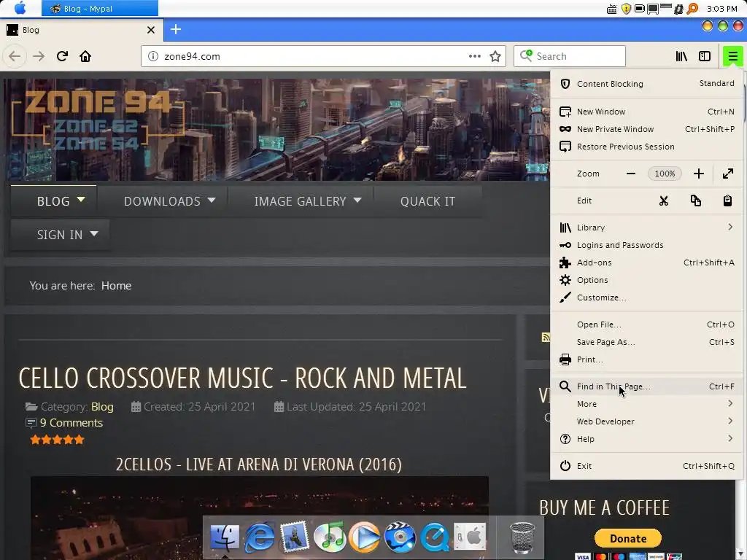Click Blog - Mypal taskbar window button
This screenshot has width=747, height=560.
click(x=99, y=8)
